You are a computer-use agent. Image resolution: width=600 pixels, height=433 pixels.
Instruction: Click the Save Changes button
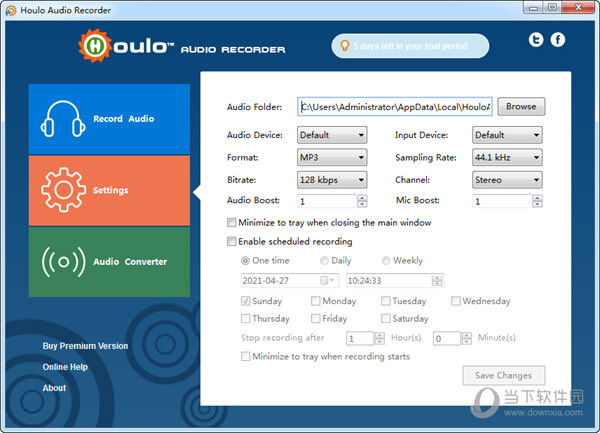click(504, 376)
